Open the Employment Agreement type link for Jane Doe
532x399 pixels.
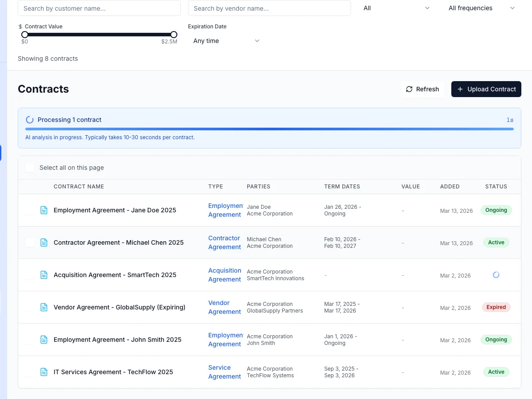(225, 210)
